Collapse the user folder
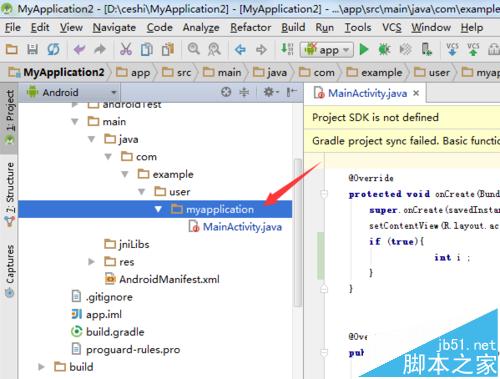Screen dimensions: 500x379 click(141, 192)
